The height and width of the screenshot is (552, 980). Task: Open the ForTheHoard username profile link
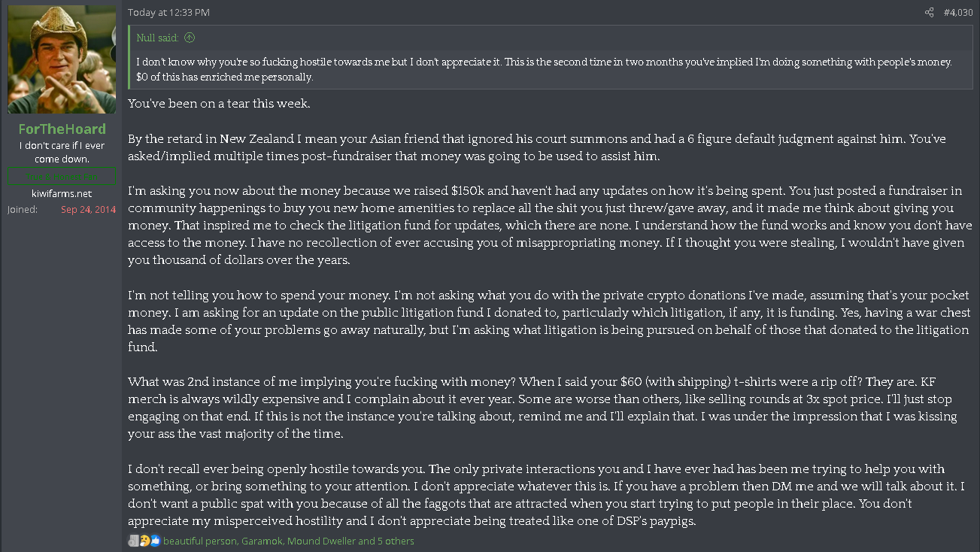coord(62,129)
